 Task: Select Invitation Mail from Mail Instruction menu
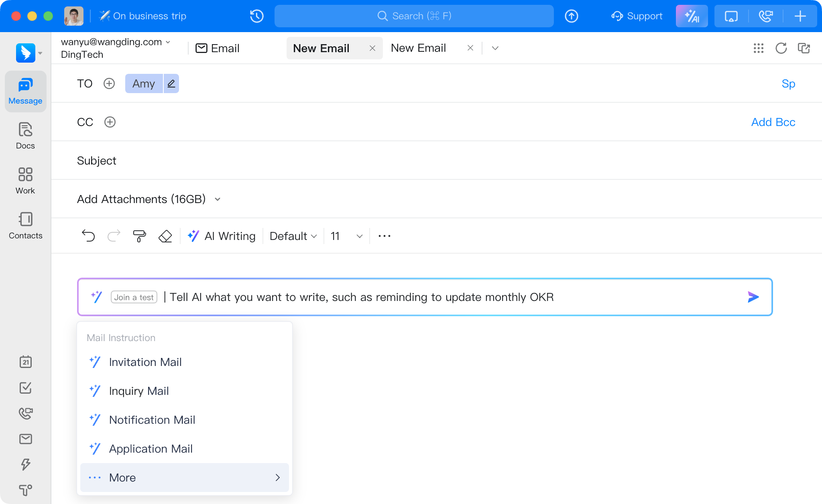pos(145,362)
